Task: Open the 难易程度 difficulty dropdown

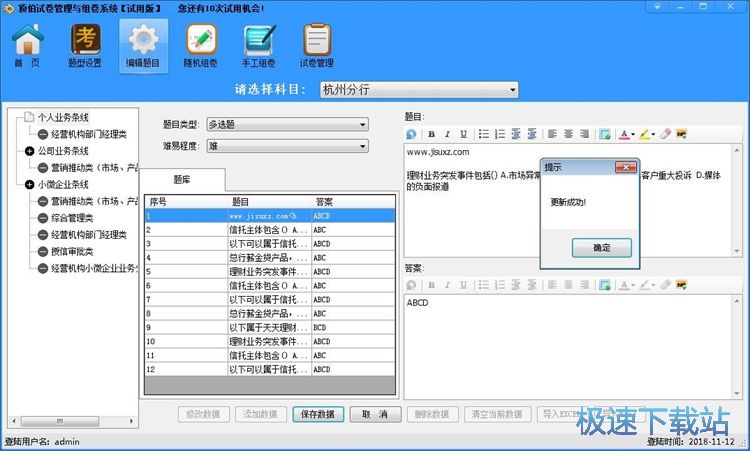Action: click(287, 146)
